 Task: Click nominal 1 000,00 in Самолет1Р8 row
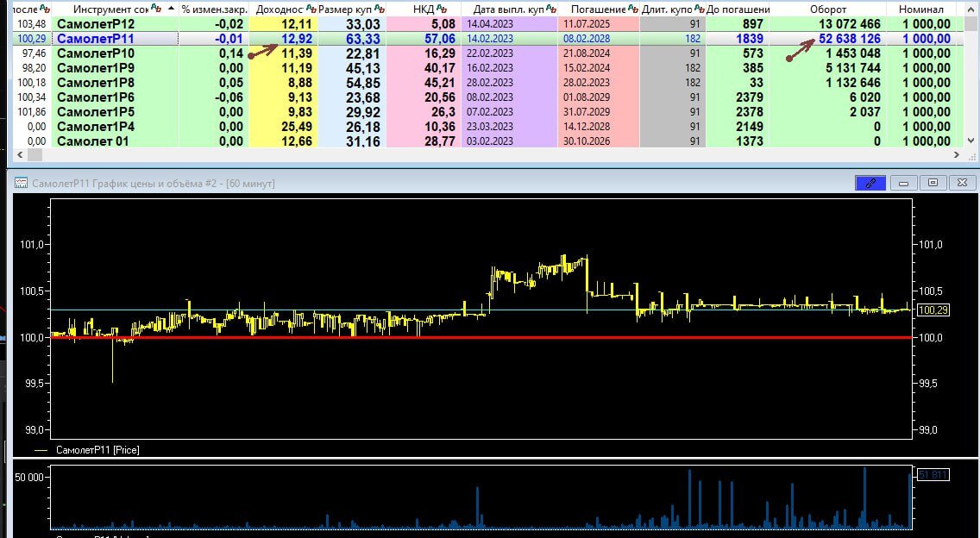(925, 83)
